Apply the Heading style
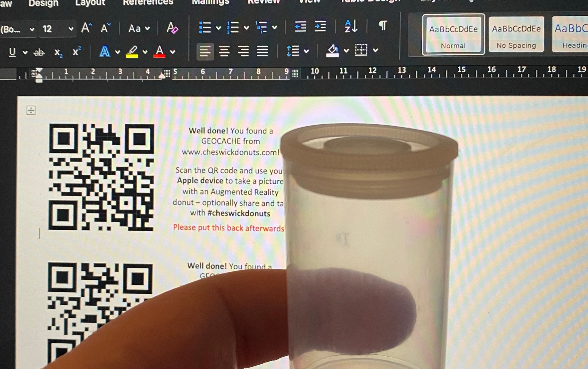 coord(570,34)
